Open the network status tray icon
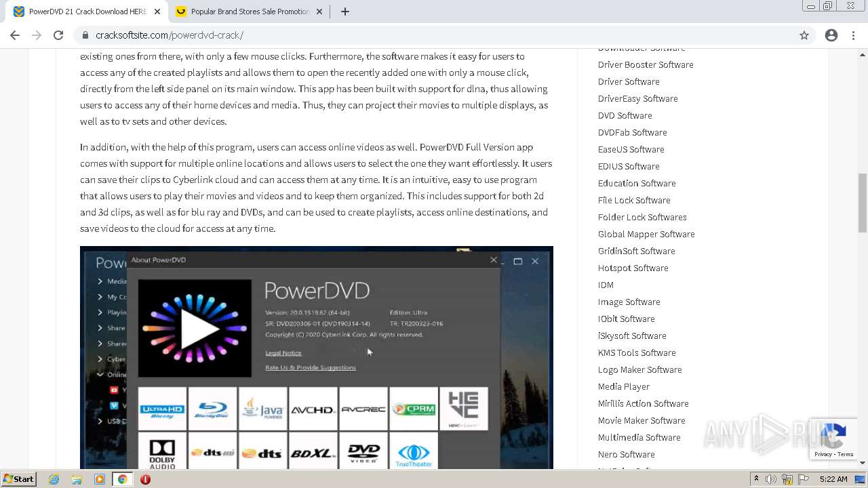The height and width of the screenshot is (488, 868). coord(787,479)
